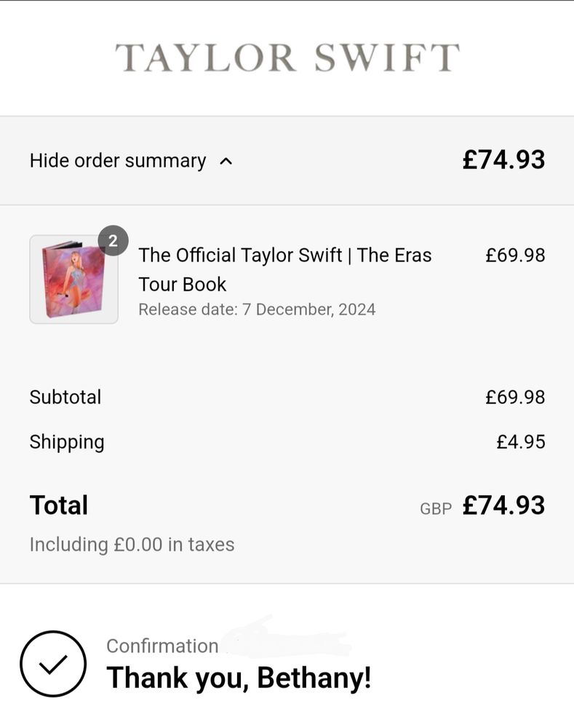This screenshot has width=574, height=728.
Task: Collapse the order summary chevron
Action: (x=226, y=162)
